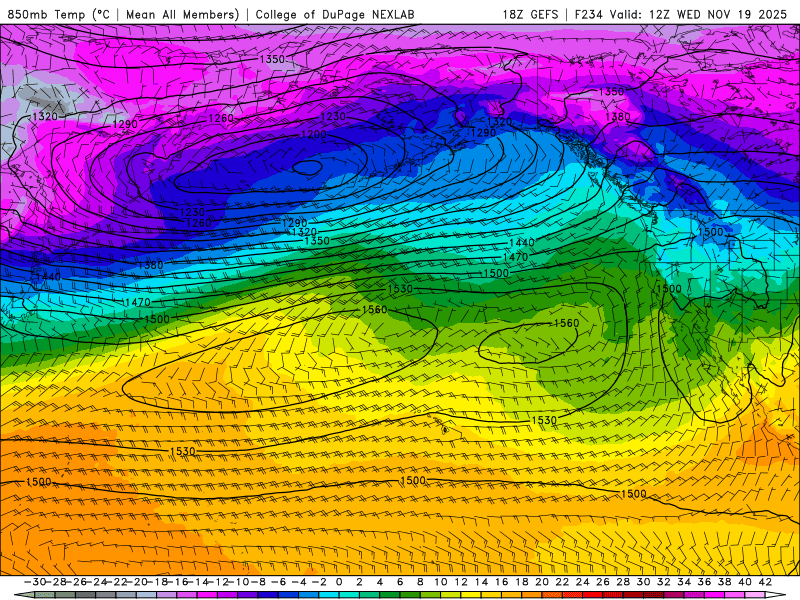This screenshot has width=800, height=600.
Task: Select the -2 value on the temperature scale
Action: (319, 582)
